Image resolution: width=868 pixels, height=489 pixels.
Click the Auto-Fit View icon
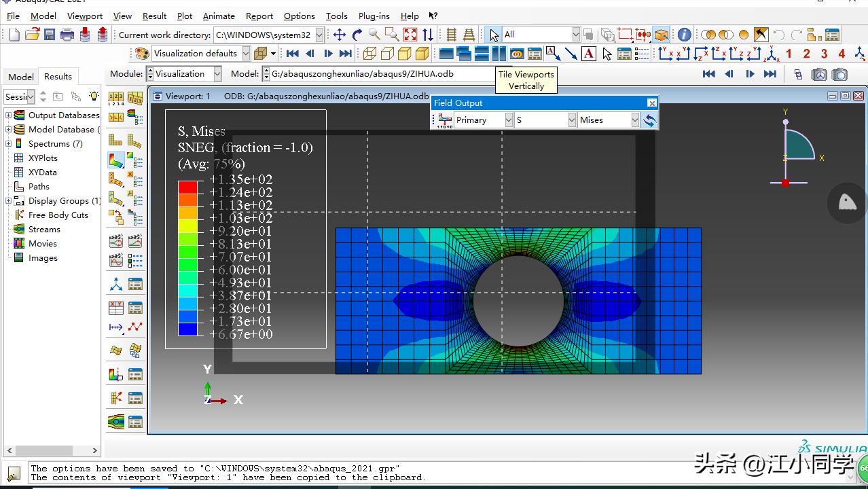point(410,35)
